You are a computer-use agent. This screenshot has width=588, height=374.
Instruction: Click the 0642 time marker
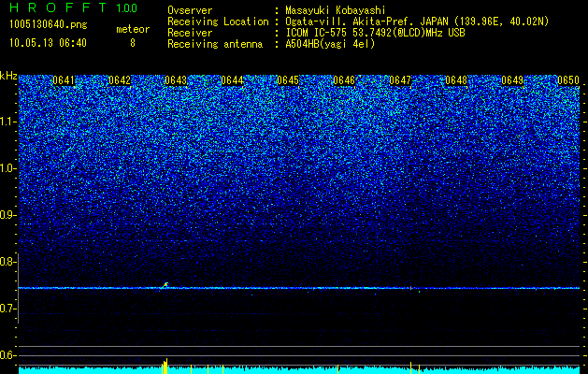coord(120,80)
